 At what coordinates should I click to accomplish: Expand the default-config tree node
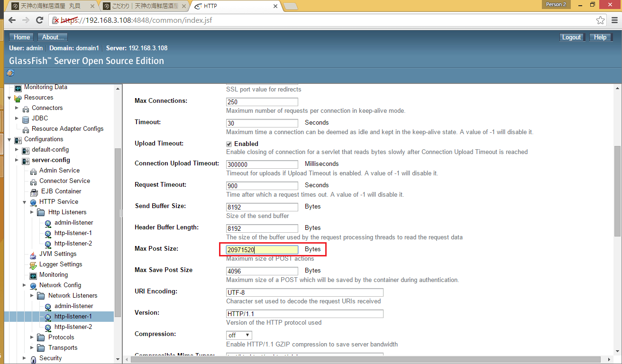pyautogui.click(x=17, y=150)
